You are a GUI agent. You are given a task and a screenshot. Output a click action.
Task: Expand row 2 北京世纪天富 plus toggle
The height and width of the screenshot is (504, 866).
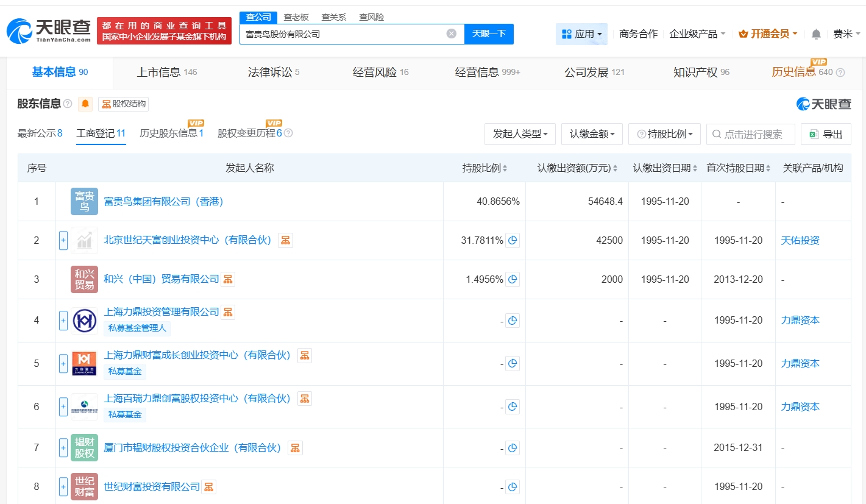[x=63, y=241]
